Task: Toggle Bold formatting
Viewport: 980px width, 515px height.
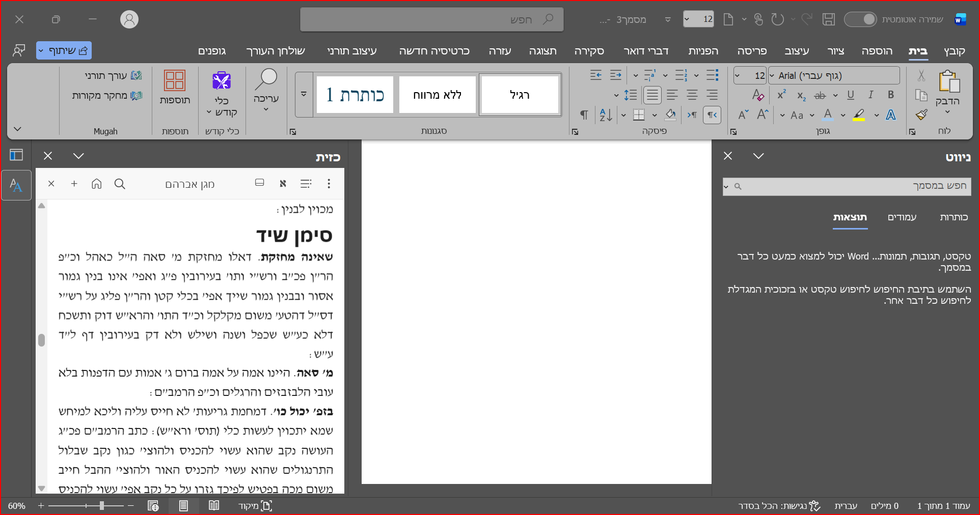Action: pos(891,95)
